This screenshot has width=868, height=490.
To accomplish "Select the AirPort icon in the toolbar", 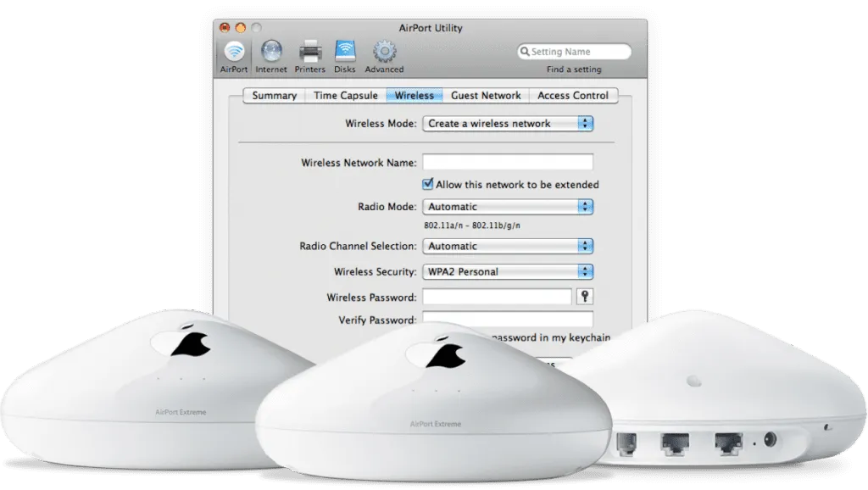I will tap(234, 53).
